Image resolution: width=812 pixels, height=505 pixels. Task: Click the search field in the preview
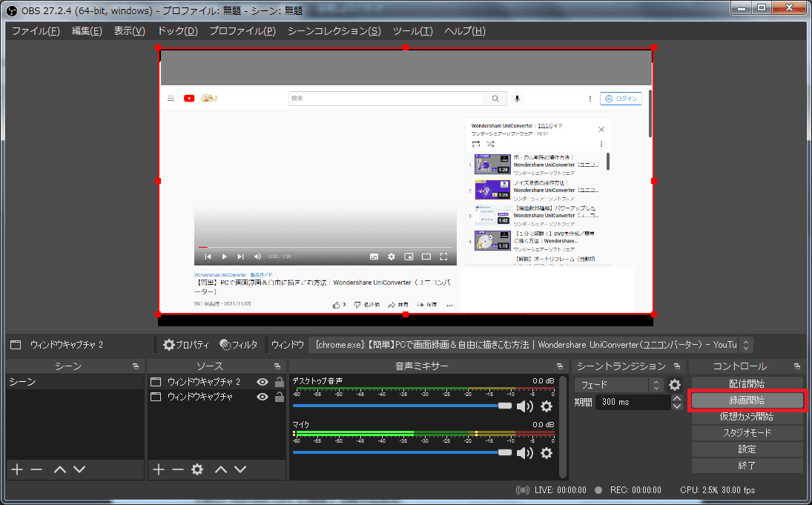[x=386, y=99]
